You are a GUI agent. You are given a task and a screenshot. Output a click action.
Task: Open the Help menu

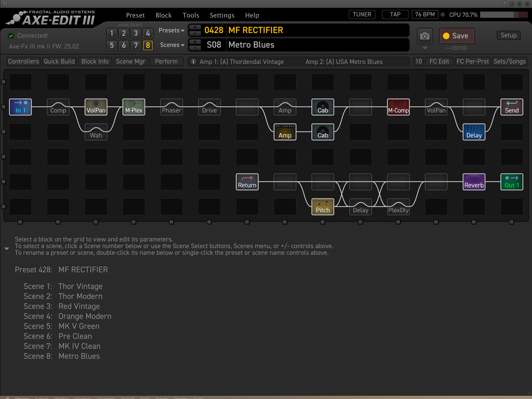coord(252,15)
